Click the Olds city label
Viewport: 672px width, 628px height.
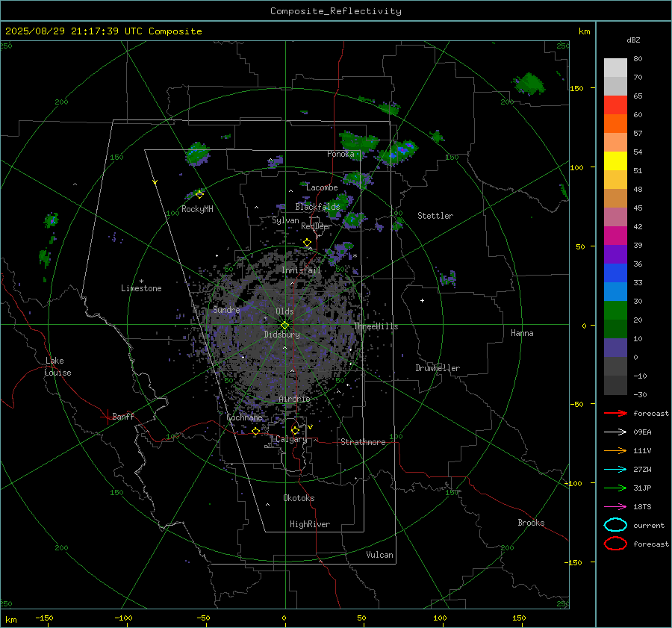tap(284, 311)
